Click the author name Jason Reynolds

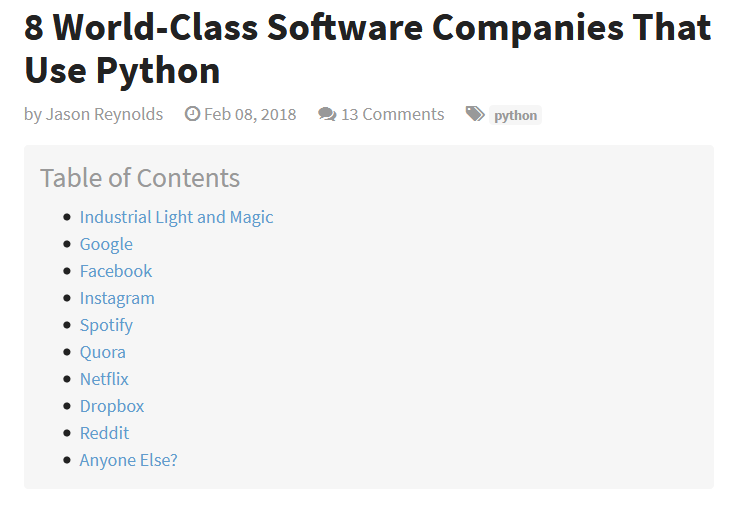pyautogui.click(x=104, y=114)
